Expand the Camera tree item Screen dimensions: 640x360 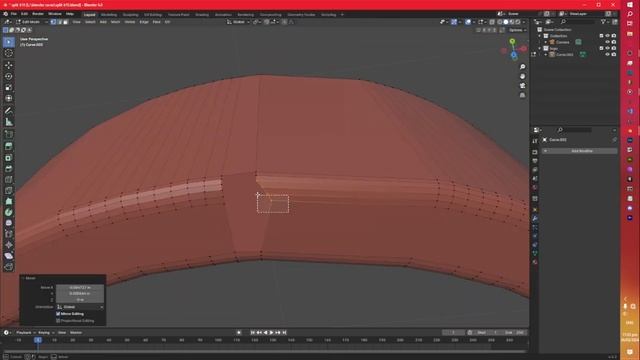(x=546, y=42)
